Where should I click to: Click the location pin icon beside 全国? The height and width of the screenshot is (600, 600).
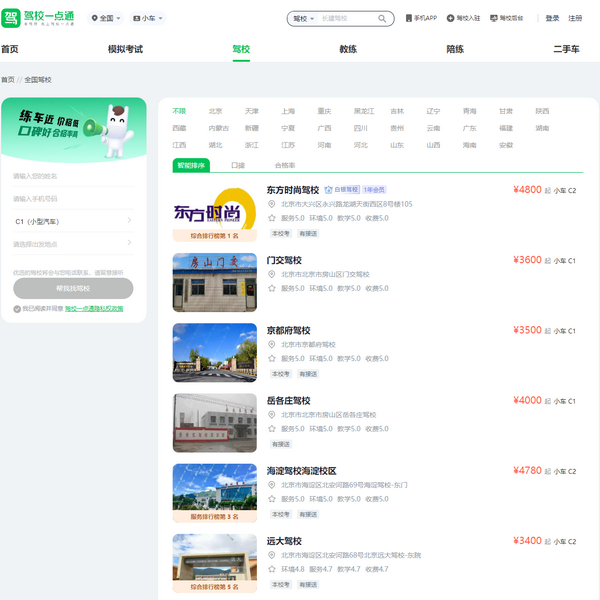95,18
